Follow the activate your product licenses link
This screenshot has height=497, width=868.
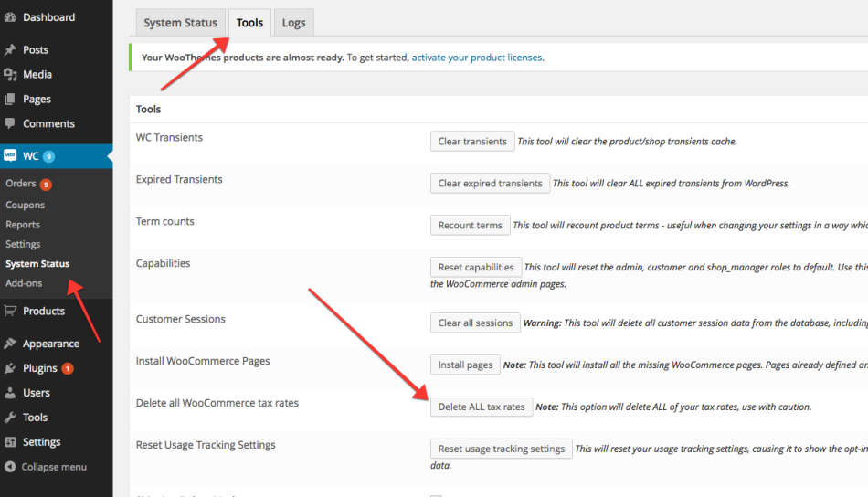pyautogui.click(x=477, y=58)
